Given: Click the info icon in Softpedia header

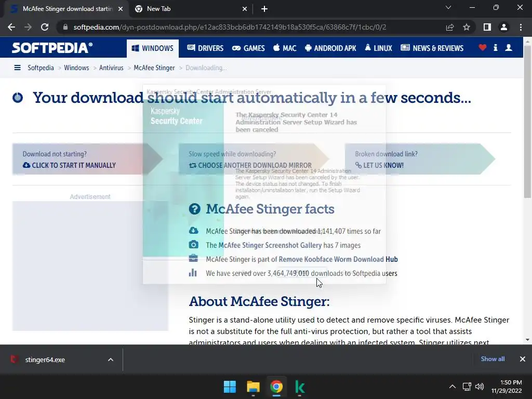Looking at the screenshot, I should tap(495, 47).
